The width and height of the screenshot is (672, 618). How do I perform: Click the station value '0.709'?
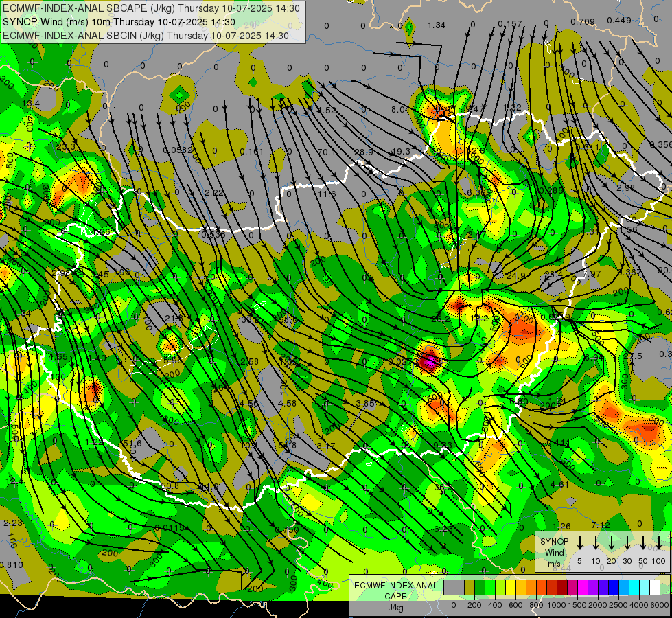pyautogui.click(x=583, y=21)
